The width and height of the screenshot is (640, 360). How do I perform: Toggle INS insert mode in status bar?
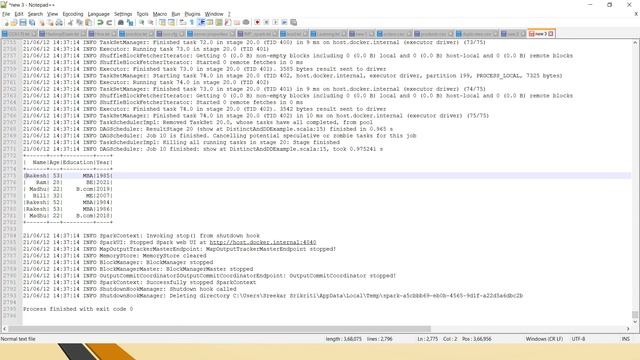pyautogui.click(x=625, y=339)
